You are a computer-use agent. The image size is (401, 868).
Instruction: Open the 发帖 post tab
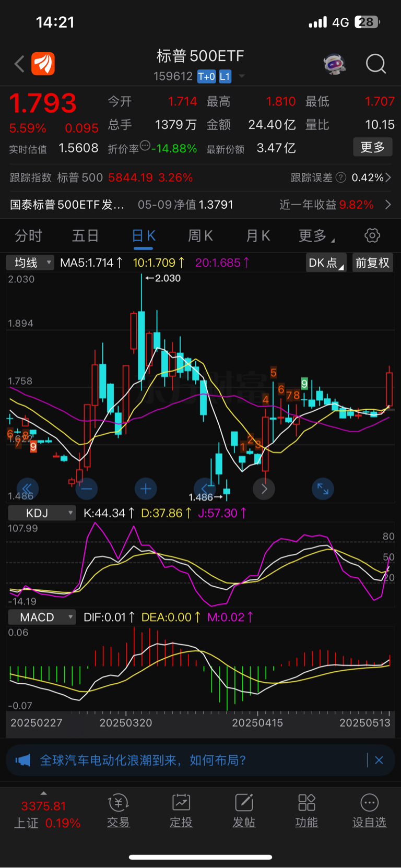(x=244, y=811)
